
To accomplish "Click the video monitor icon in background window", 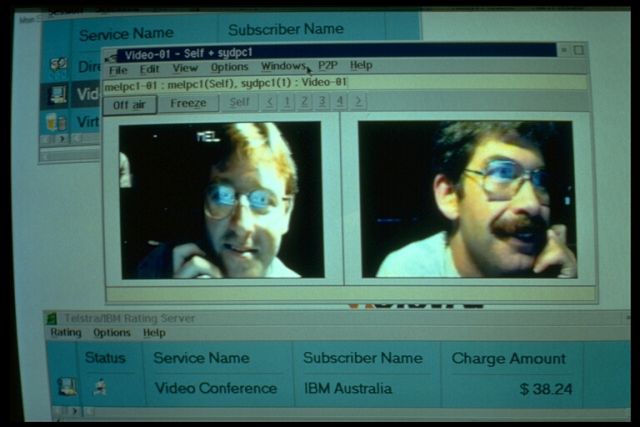I will [58, 94].
